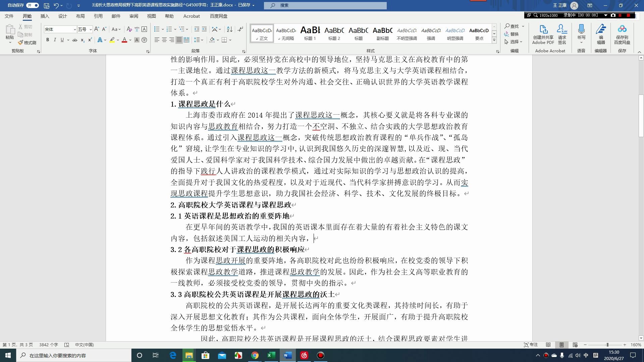Click the Save disk icon in title bar
644x362 pixels.
47,5
